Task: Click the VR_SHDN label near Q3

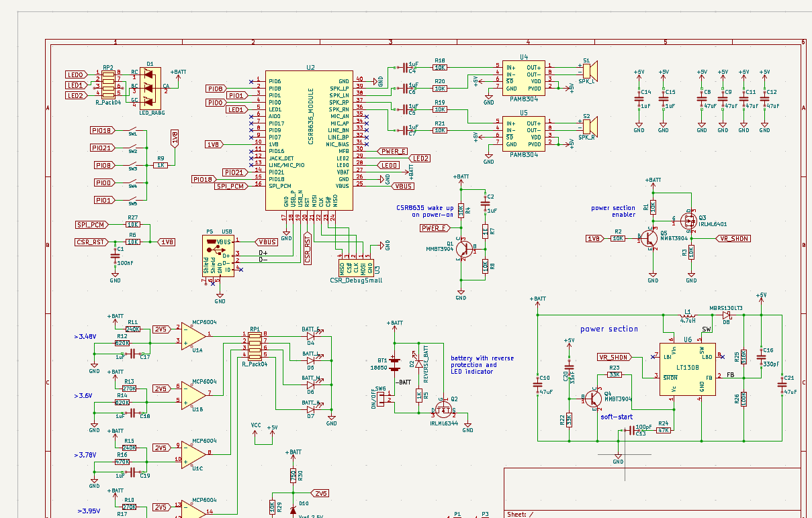Action: pyautogui.click(x=733, y=238)
